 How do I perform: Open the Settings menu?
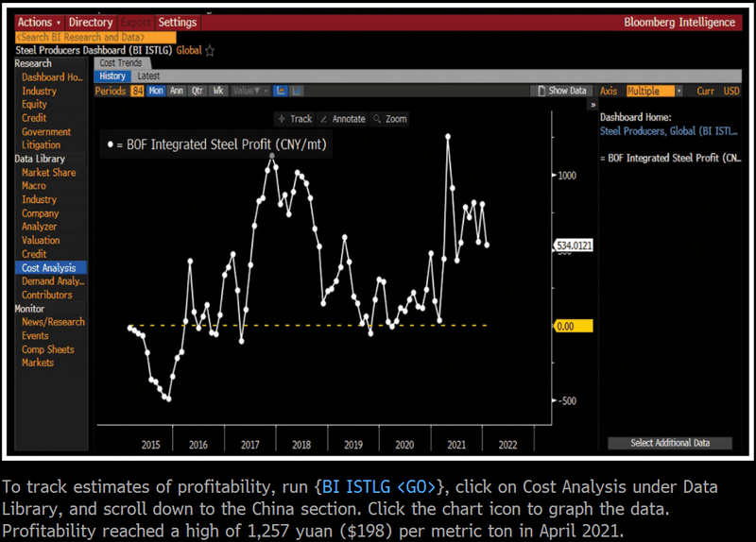(x=178, y=22)
